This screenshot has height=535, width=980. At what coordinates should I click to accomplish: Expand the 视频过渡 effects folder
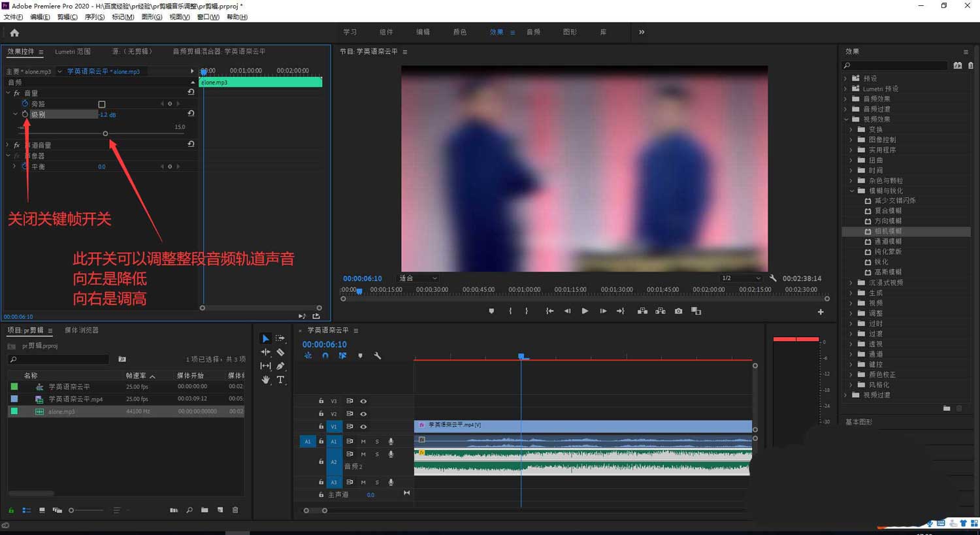tap(847, 395)
